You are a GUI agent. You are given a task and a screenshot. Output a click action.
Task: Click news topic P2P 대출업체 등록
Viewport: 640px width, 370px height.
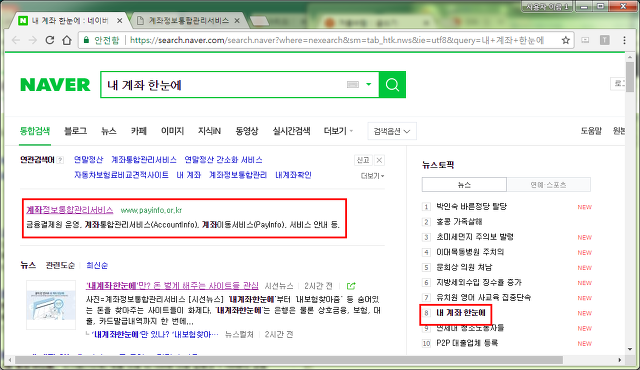pyautogui.click(x=467, y=343)
